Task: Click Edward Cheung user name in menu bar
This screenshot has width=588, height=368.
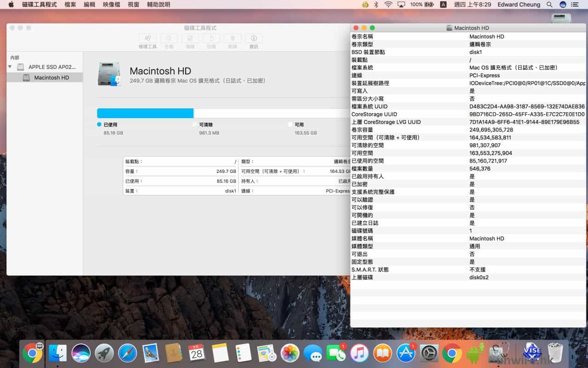Action: click(519, 5)
